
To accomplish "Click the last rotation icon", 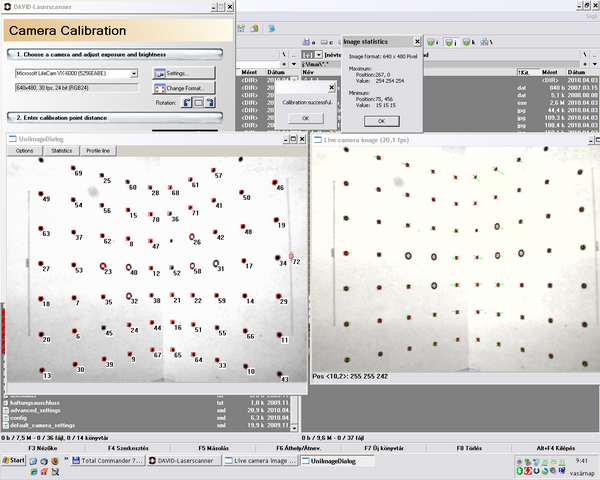I will tap(211, 102).
